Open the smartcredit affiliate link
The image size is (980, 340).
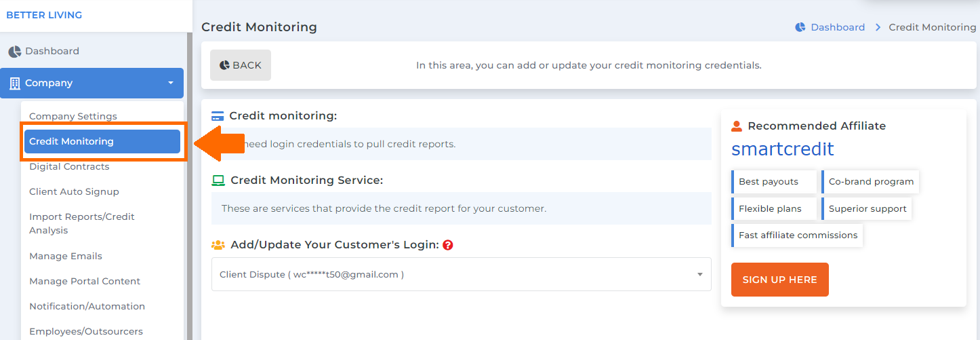coord(783,149)
